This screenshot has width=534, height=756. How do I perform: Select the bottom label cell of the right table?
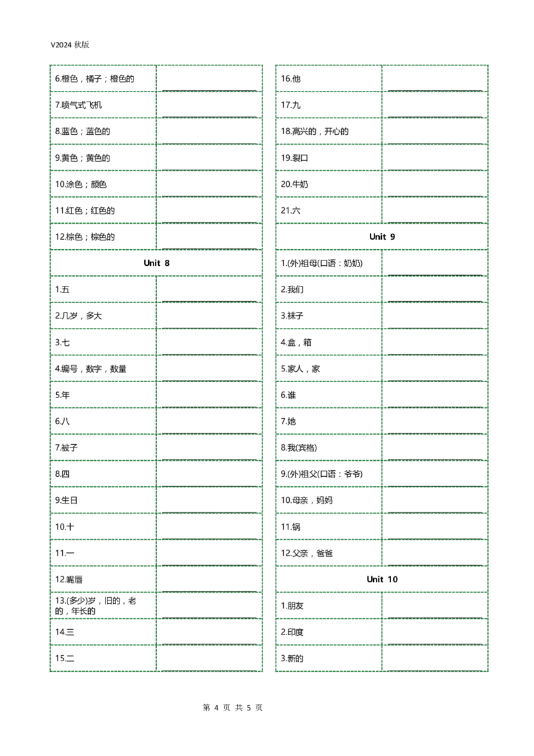(328, 657)
